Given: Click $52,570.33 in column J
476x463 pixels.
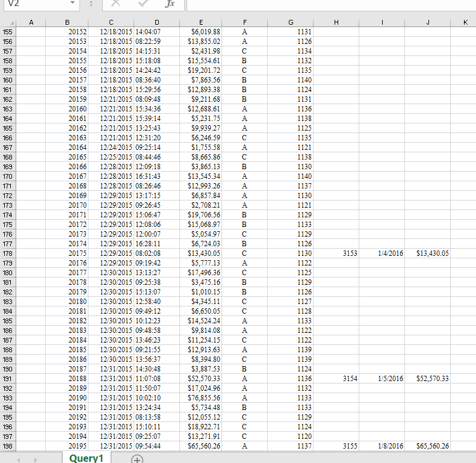Looking at the screenshot, I should pos(428,379).
